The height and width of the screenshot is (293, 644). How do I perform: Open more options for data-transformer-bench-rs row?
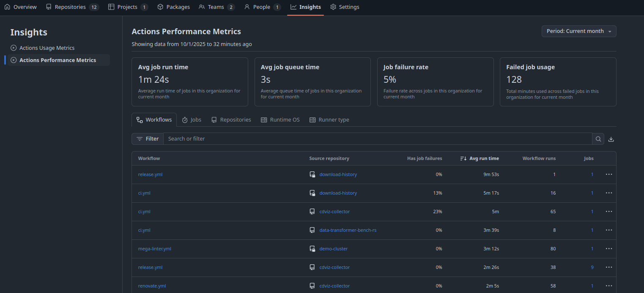pos(609,230)
